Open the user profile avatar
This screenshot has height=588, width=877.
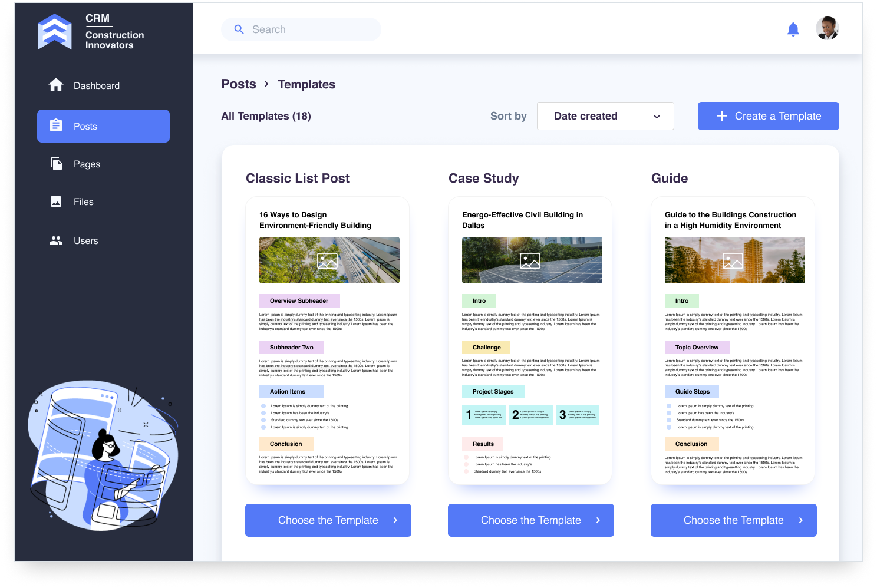[x=827, y=28]
